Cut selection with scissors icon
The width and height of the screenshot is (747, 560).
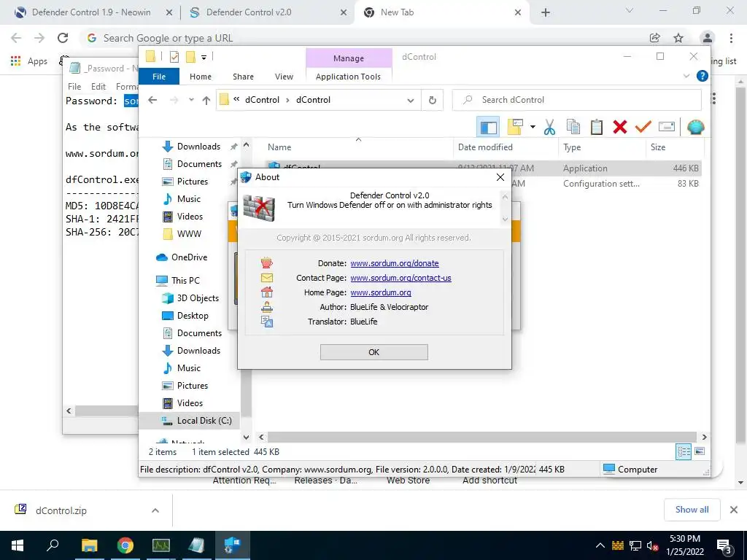(549, 127)
